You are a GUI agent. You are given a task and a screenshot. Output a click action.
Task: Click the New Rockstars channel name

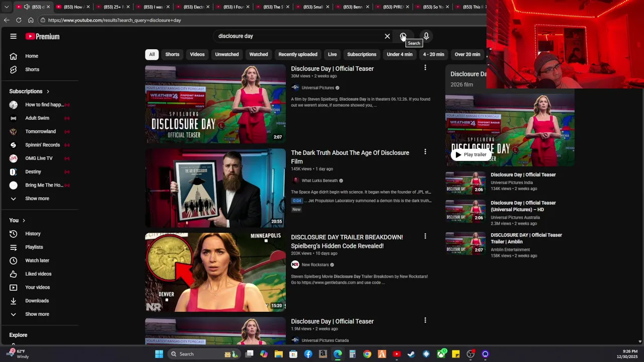pos(315,264)
